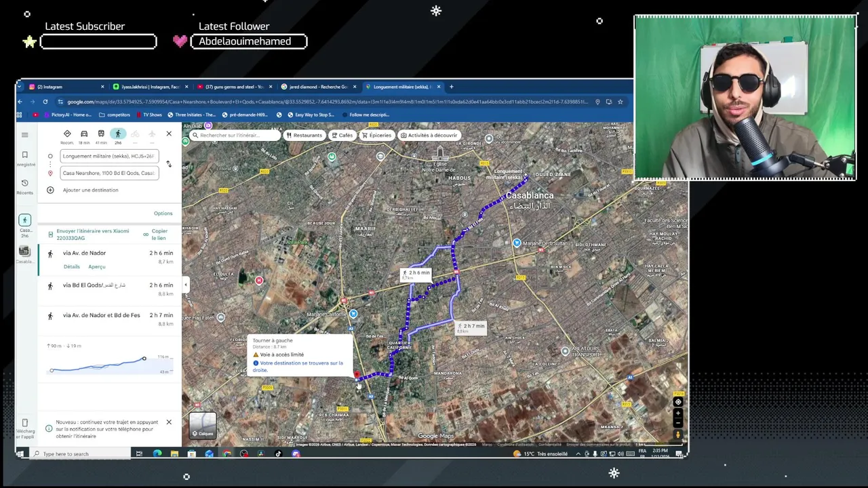
Task: Click the weather 15°C Très ensoleillé widget
Action: (540, 453)
